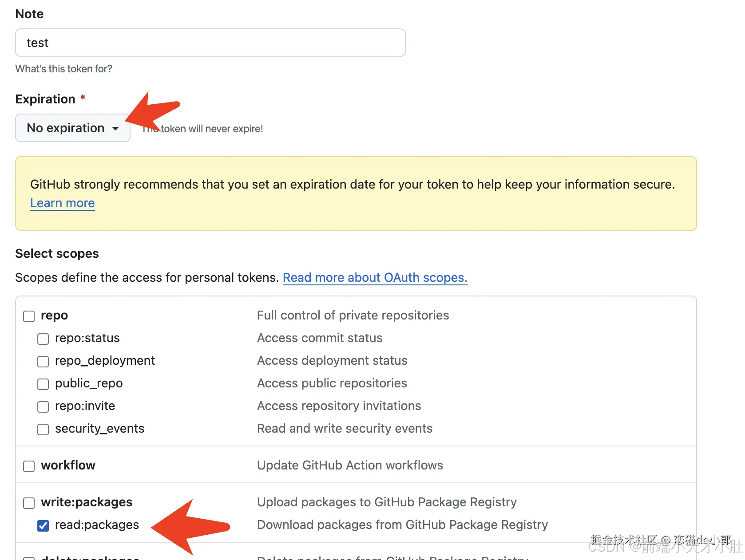Check the delete:packages scope

tap(28, 558)
